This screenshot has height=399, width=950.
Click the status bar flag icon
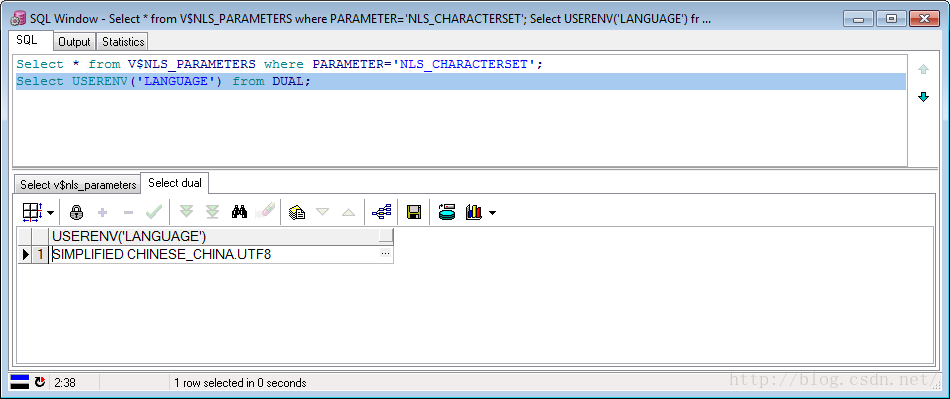tap(20, 382)
